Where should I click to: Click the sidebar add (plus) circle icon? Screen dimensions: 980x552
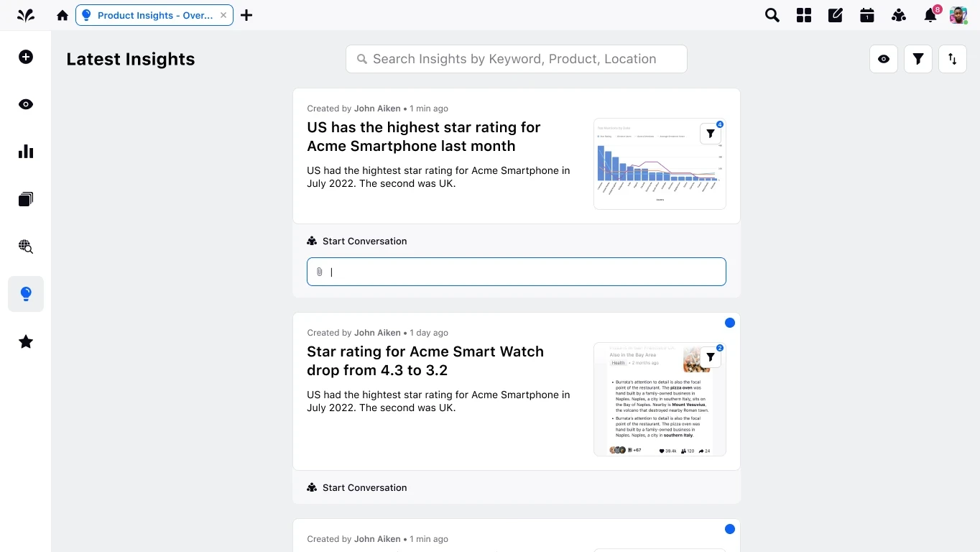[x=26, y=57]
